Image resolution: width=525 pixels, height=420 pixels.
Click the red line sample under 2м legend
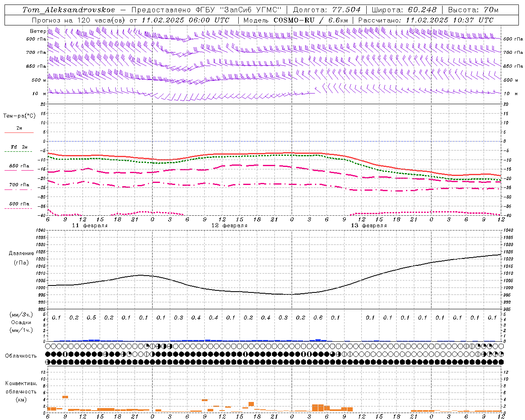tap(19, 133)
